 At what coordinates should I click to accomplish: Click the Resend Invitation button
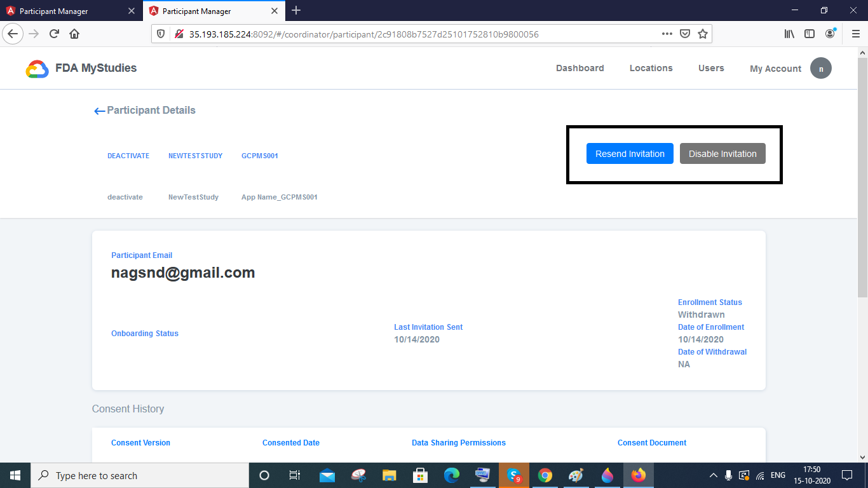630,153
